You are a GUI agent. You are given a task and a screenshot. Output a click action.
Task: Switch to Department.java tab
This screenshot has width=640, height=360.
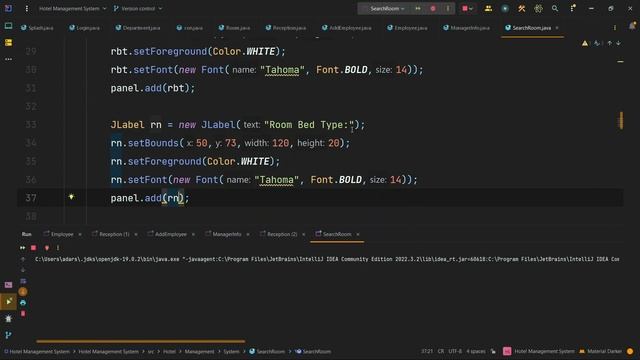pyautogui.click(x=138, y=28)
